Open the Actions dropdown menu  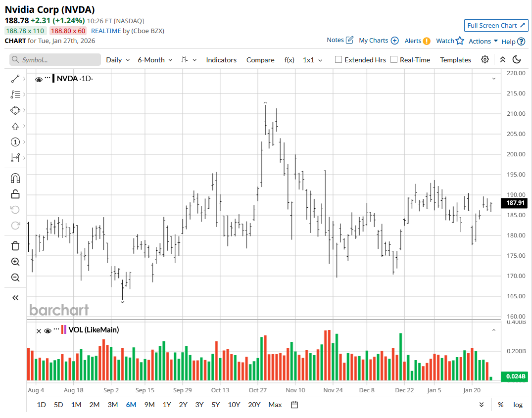tap(483, 41)
